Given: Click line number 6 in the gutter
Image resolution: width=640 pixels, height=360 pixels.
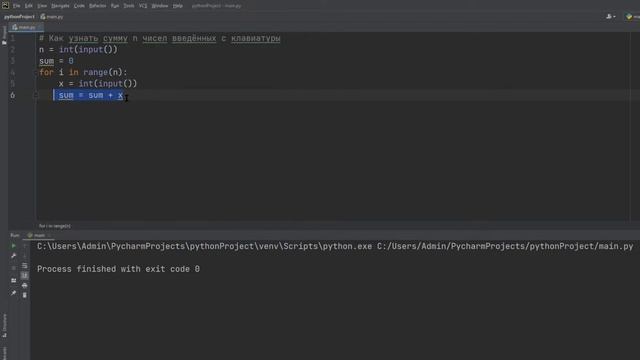Looking at the screenshot, I should (x=13, y=96).
